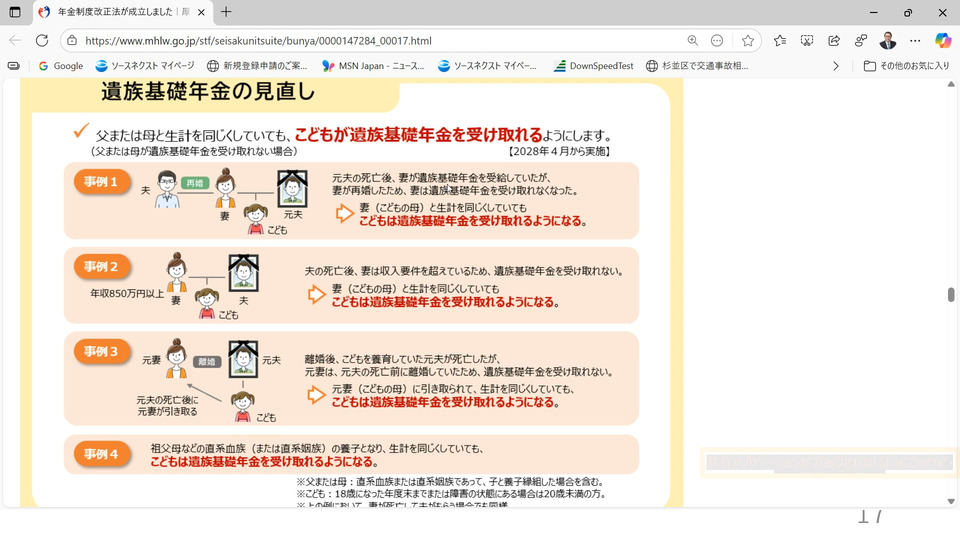The image size is (960, 540).
Task: Open second ソースネクスト マイペー bookmark
Action: click(487, 66)
